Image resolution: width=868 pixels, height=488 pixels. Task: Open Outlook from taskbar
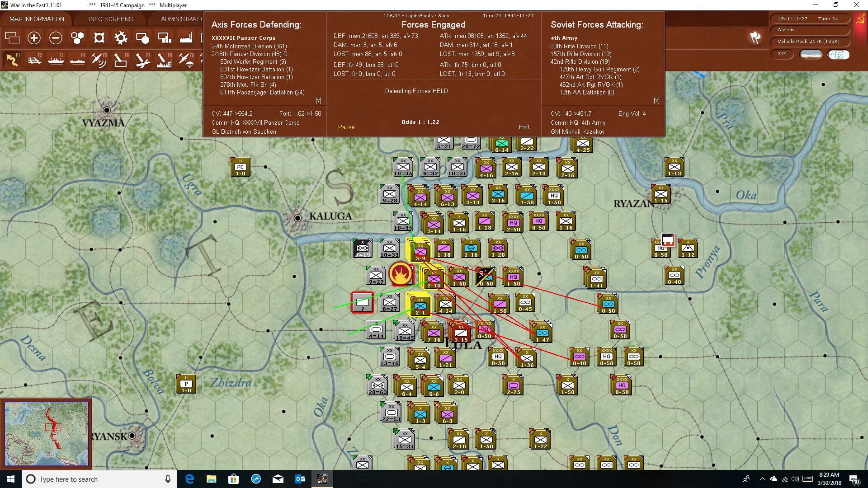[x=300, y=479]
